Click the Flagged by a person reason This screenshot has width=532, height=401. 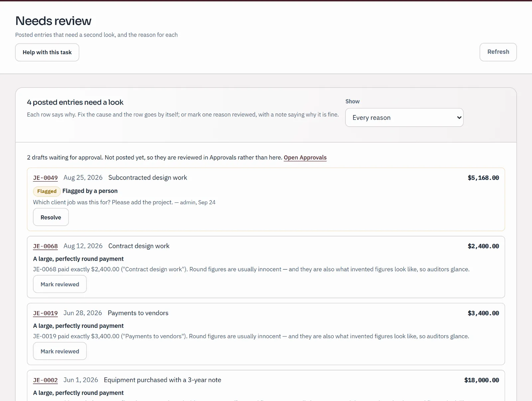90,191
